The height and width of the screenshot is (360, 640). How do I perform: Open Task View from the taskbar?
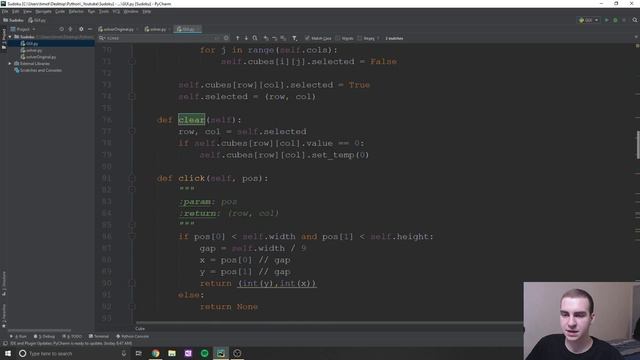click(139, 353)
